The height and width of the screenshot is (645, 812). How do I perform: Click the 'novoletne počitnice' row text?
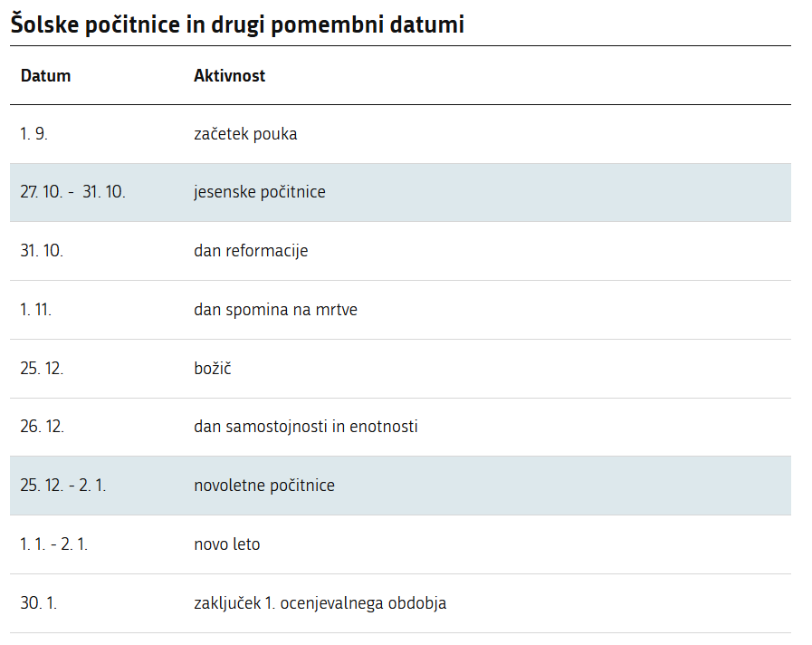tap(263, 486)
